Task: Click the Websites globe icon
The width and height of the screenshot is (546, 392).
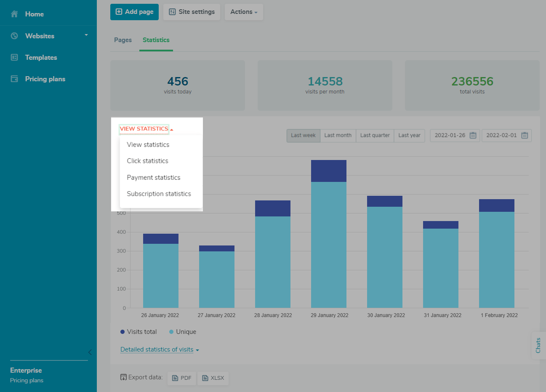Action: [14, 36]
